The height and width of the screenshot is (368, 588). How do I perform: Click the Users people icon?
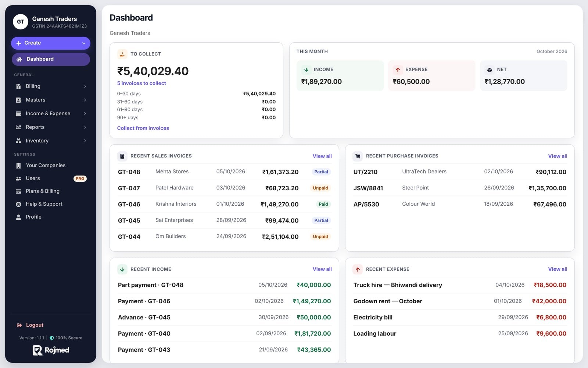coord(18,178)
